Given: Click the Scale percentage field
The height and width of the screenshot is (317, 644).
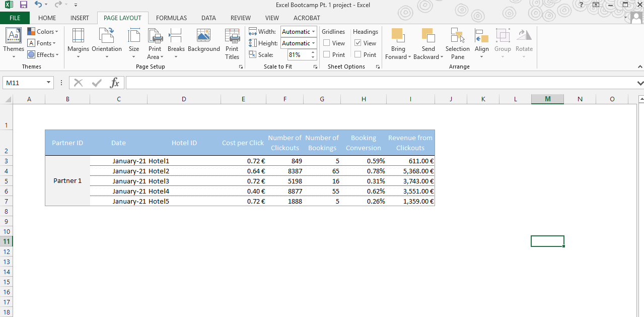Looking at the screenshot, I should tap(299, 55).
